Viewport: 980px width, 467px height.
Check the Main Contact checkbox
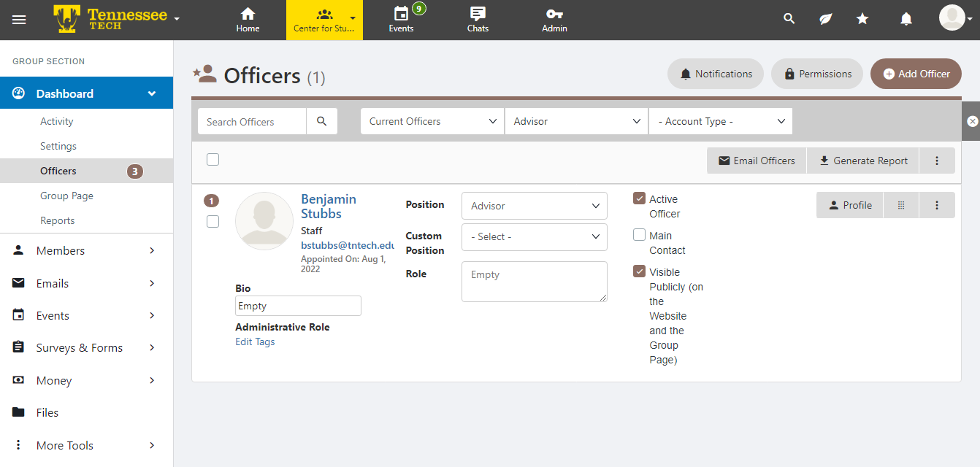click(x=640, y=235)
